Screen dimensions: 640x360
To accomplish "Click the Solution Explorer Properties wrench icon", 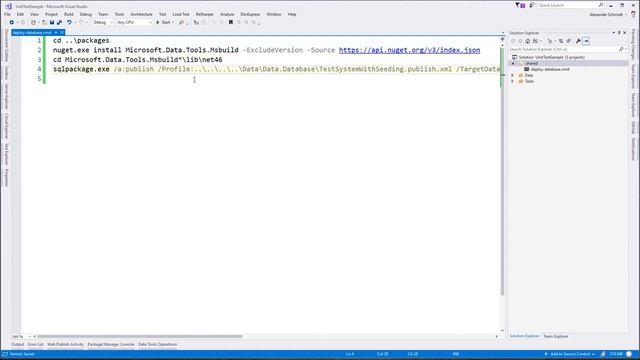I will (x=578, y=41).
